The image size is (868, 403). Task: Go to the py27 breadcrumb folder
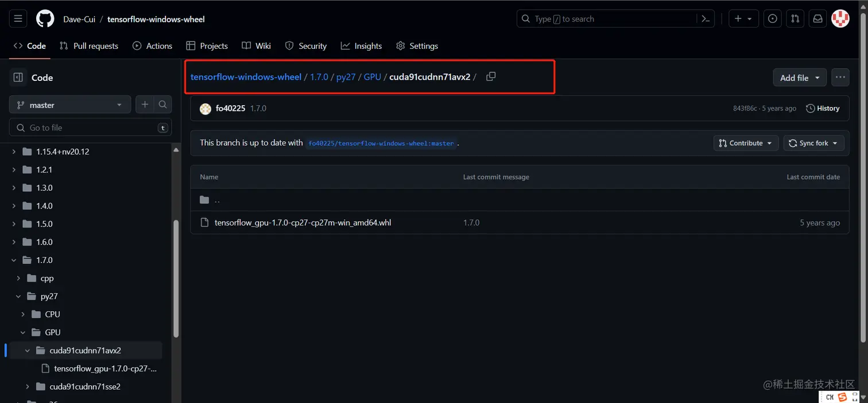pyautogui.click(x=346, y=77)
